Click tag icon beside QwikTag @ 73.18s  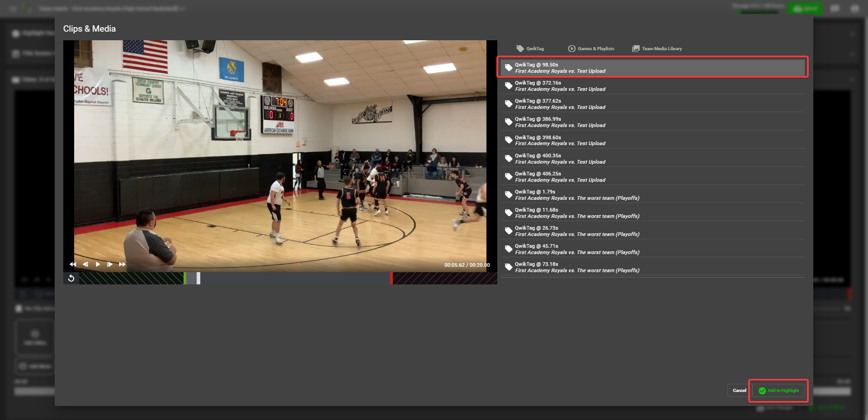coord(509,267)
